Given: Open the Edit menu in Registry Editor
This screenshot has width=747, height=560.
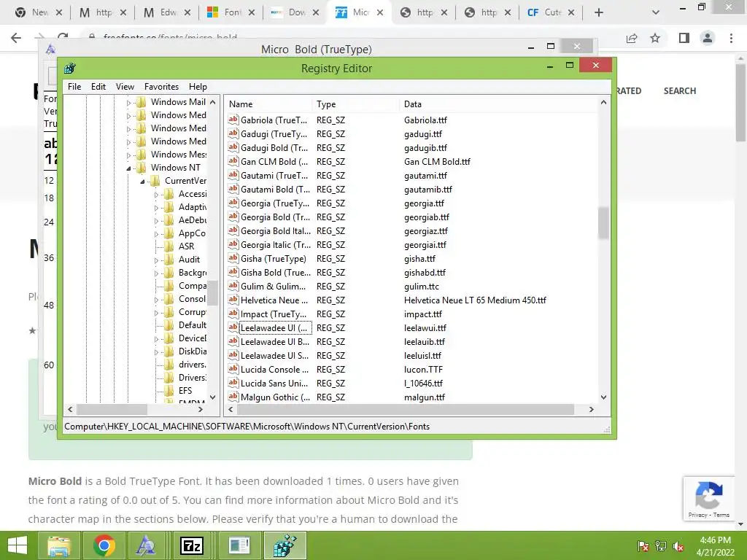Looking at the screenshot, I should (x=98, y=87).
